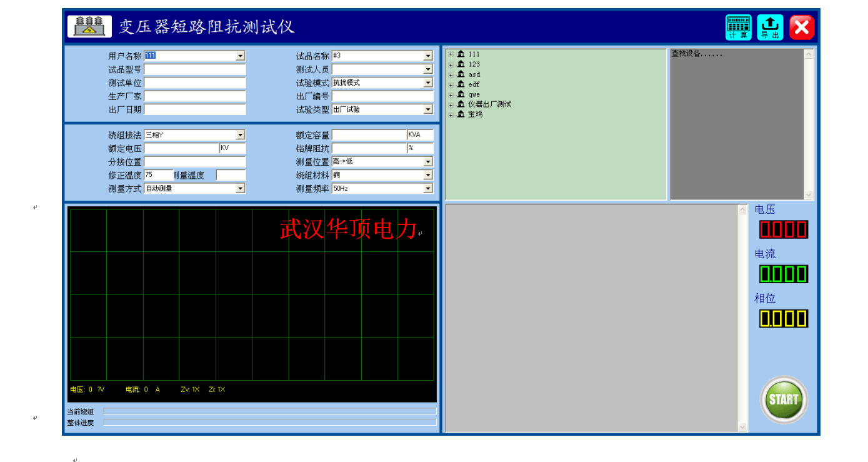Expand the 仪器出厂测试 tree node
This screenshot has height=462, width=868.
[451, 105]
